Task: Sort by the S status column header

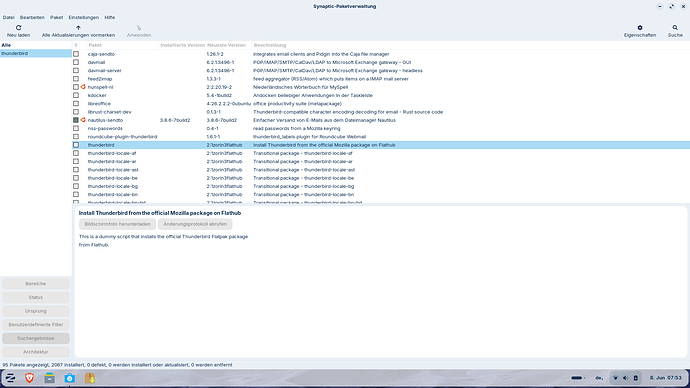Action: tap(76, 45)
